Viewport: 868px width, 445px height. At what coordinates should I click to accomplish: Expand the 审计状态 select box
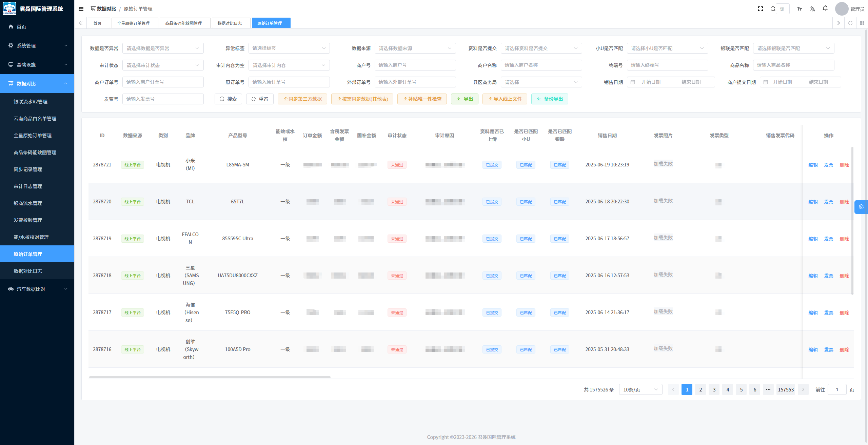coord(163,65)
